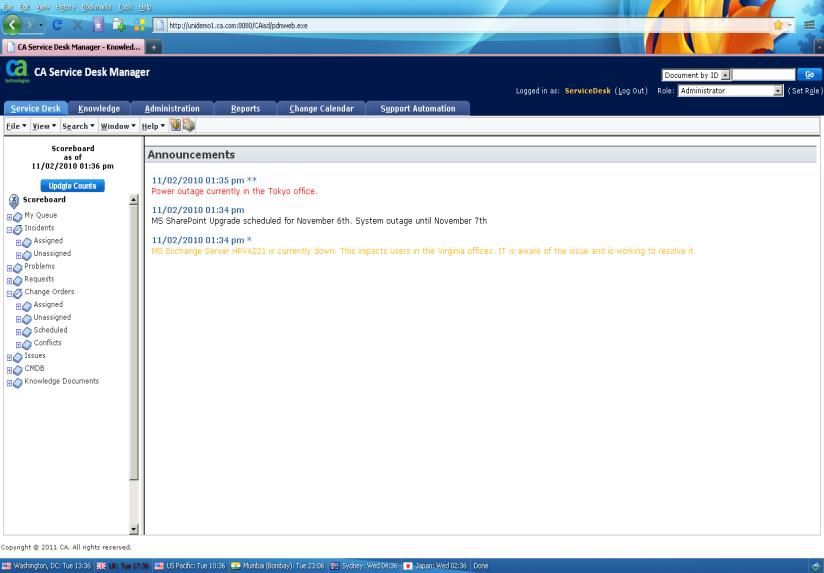The image size is (824, 573).
Task: Click the search input next to Document by ID
Action: pos(764,75)
